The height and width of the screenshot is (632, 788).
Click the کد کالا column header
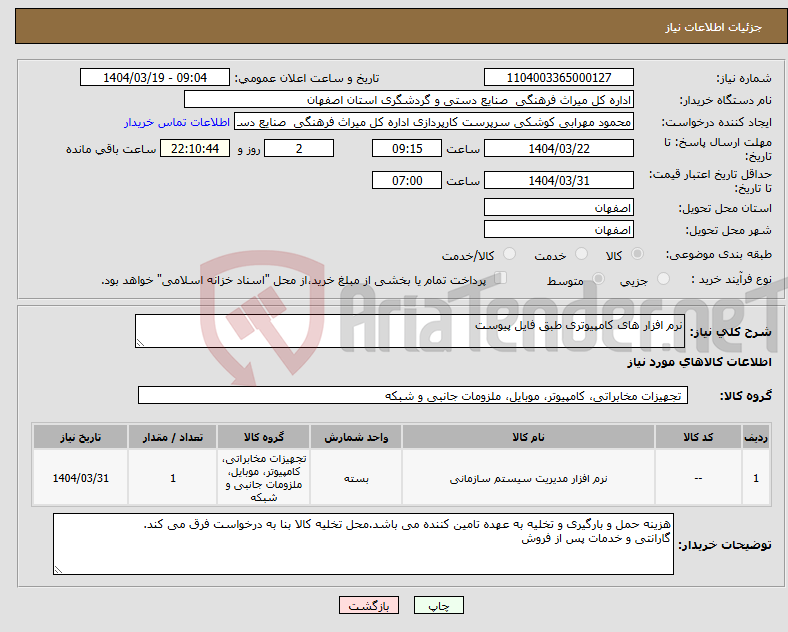tap(698, 437)
